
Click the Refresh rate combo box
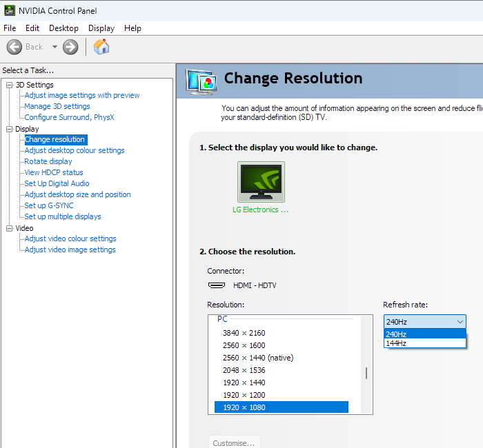425,322
